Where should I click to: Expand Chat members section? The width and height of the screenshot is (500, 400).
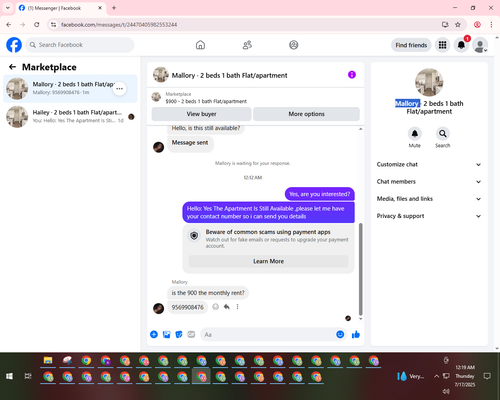point(429,182)
